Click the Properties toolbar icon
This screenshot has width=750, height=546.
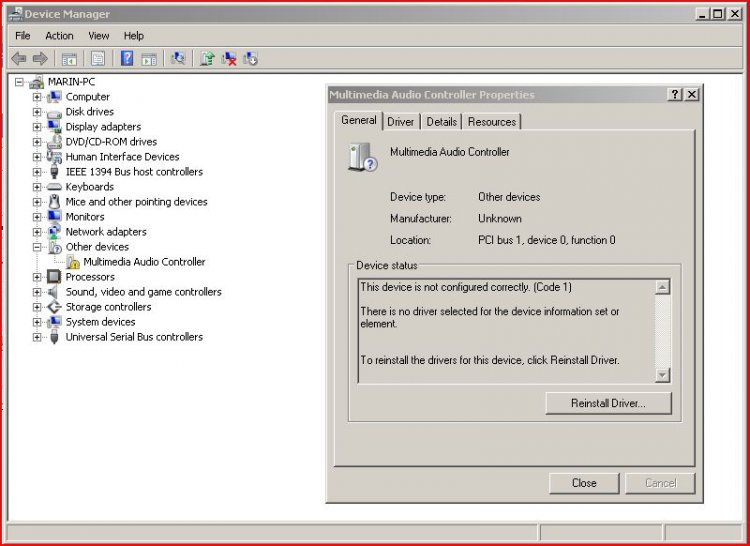click(x=98, y=59)
